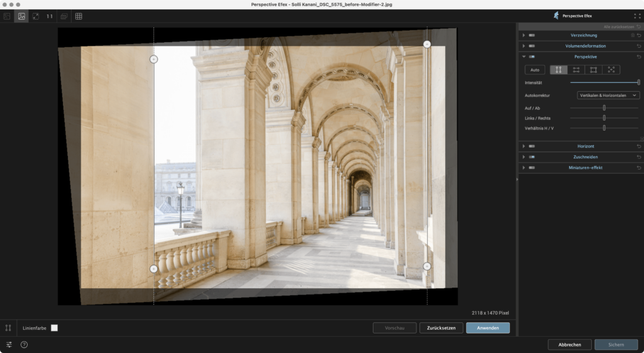Click the vertical lines tool icon at bottom left
The image size is (644, 353).
tap(8, 328)
